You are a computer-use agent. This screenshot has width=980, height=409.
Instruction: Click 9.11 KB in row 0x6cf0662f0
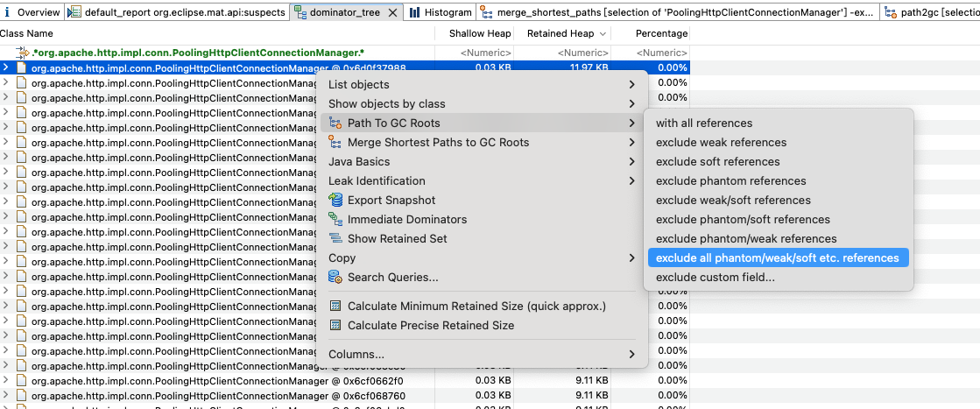click(x=593, y=380)
